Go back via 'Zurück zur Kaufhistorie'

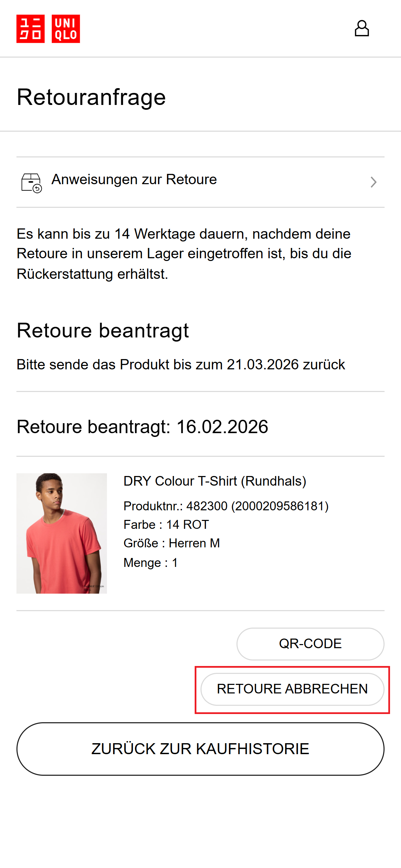200,749
